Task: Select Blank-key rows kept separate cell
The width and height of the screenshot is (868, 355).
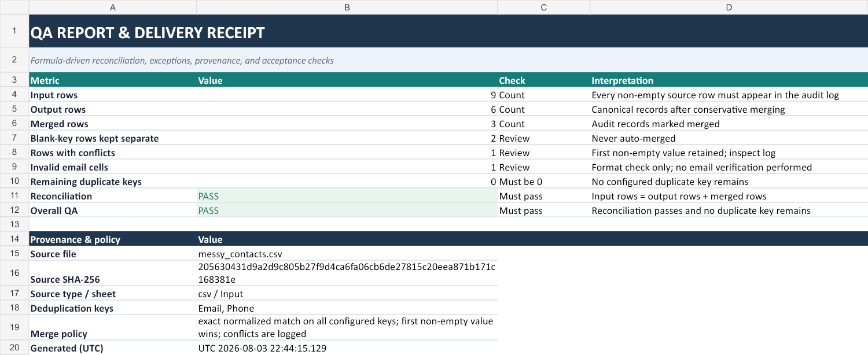Action: click(113, 138)
